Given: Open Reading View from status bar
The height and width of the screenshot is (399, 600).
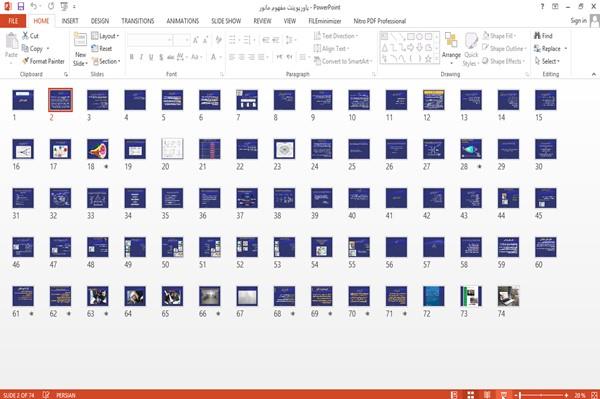Looking at the screenshot, I should point(487,395).
